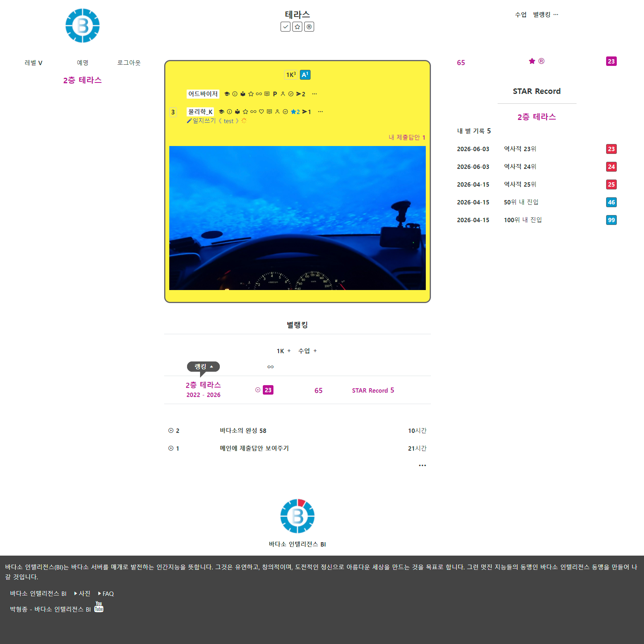The height and width of the screenshot is (644, 644).
Task: Click person icon in 어드바이저 row
Action: pyautogui.click(x=283, y=94)
